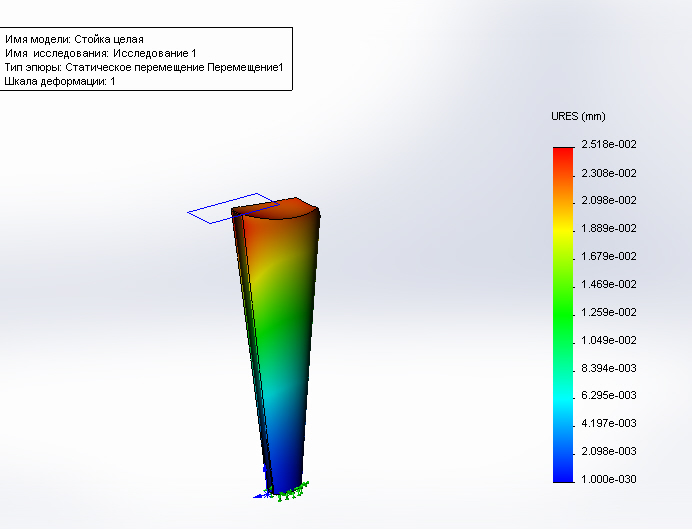692x529 pixels.
Task: Click the minimum legend value 1.000e-030
Action: tap(609, 479)
